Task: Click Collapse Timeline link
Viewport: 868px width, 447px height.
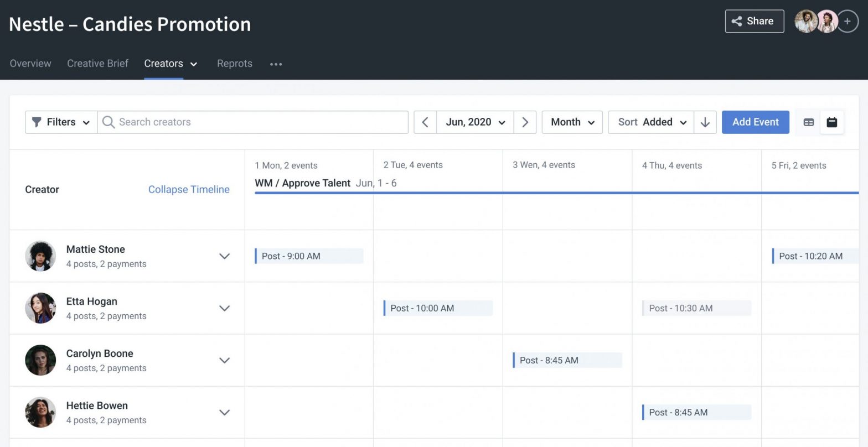Action: [189, 189]
